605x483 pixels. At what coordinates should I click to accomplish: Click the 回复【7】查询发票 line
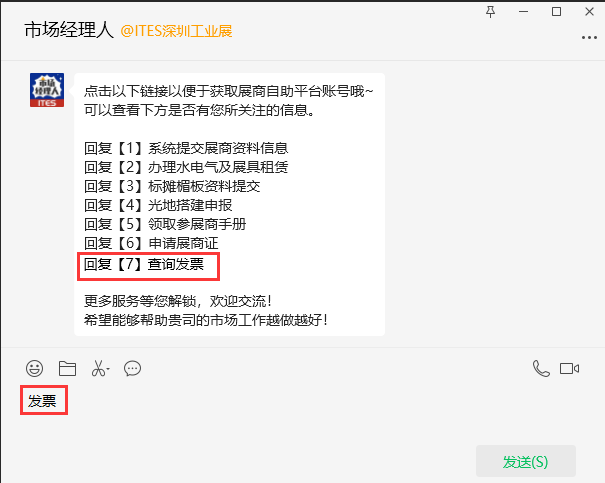tap(144, 264)
